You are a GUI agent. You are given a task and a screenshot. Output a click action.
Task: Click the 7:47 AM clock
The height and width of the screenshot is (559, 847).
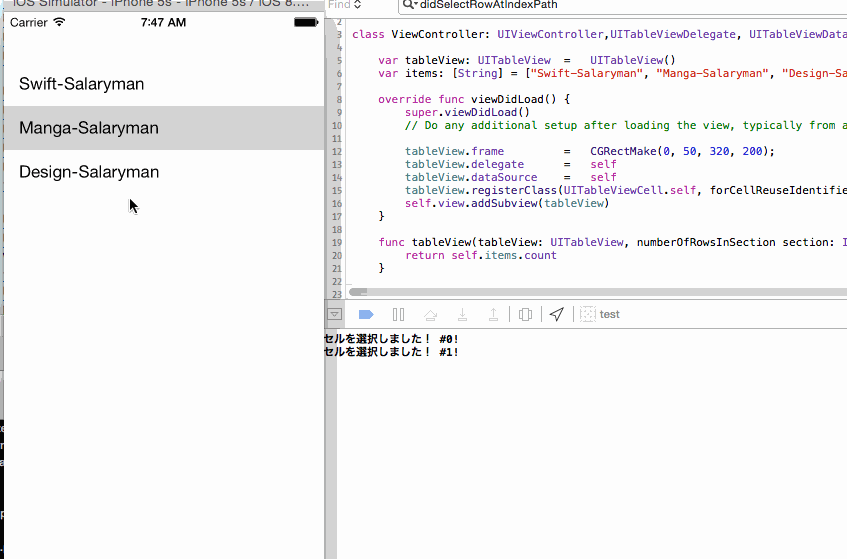pos(163,23)
